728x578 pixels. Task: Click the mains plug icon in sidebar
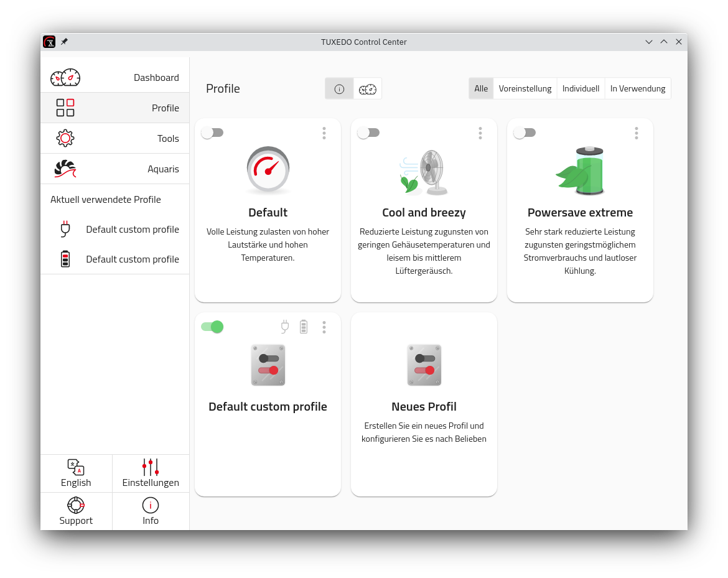[x=65, y=230]
